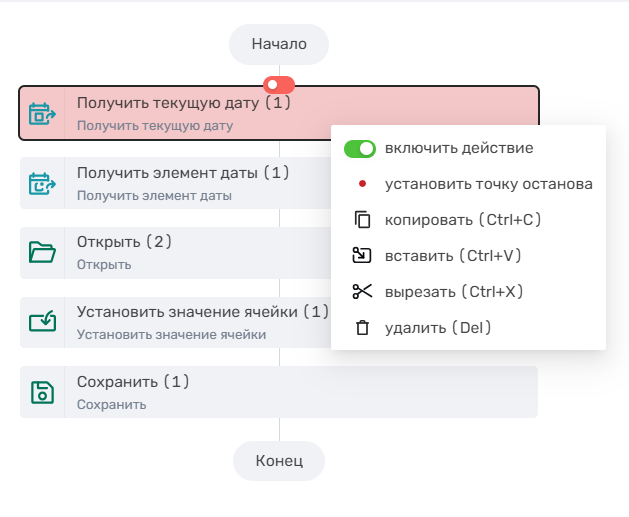Screen dimensions: 629x517
Task: Click the calendar icon of 'Получить текущую дату'
Action: point(42,113)
